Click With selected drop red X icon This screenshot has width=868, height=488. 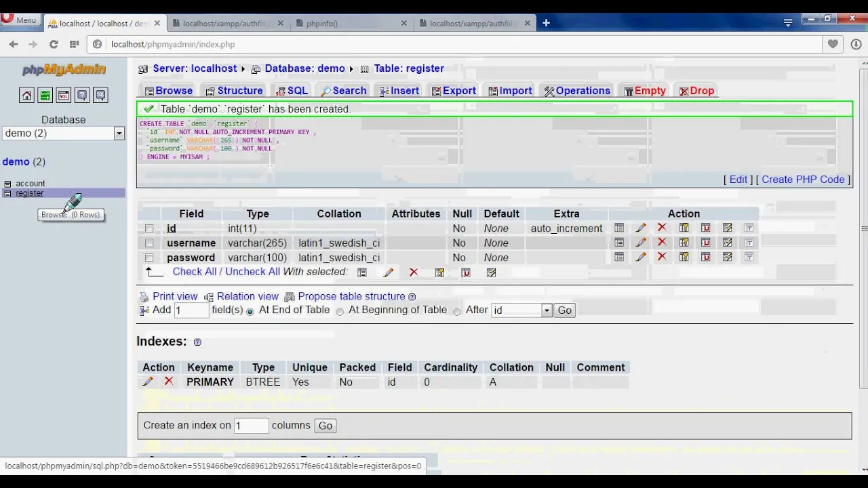(414, 272)
